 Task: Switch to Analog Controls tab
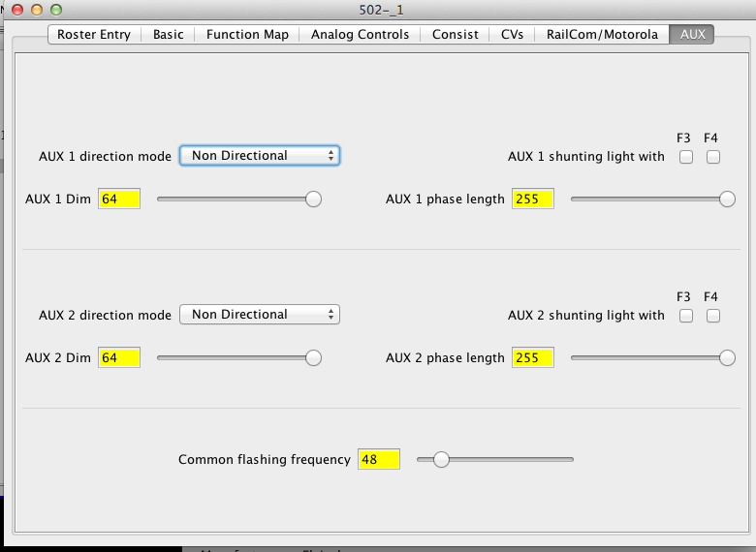click(x=360, y=35)
